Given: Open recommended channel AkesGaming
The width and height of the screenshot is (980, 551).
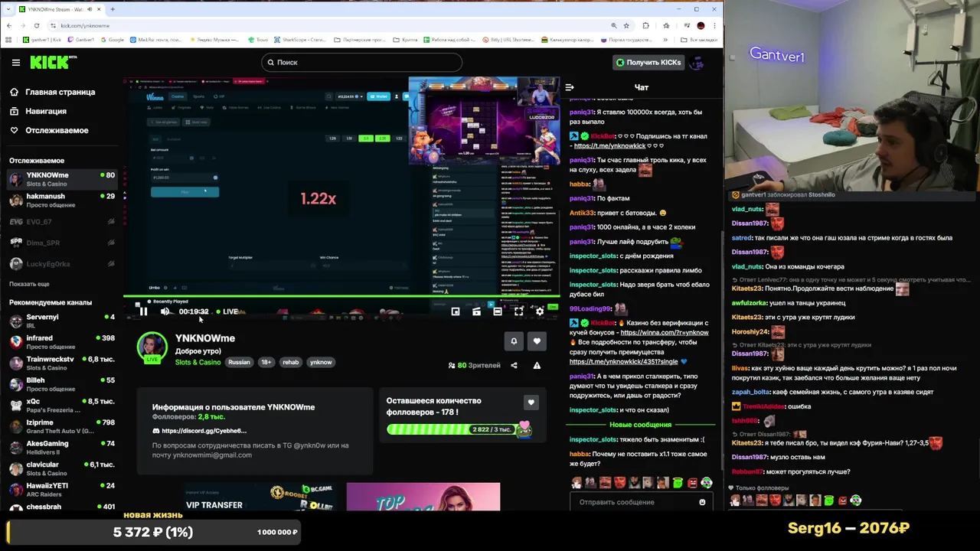Looking at the screenshot, I should tap(61, 447).
